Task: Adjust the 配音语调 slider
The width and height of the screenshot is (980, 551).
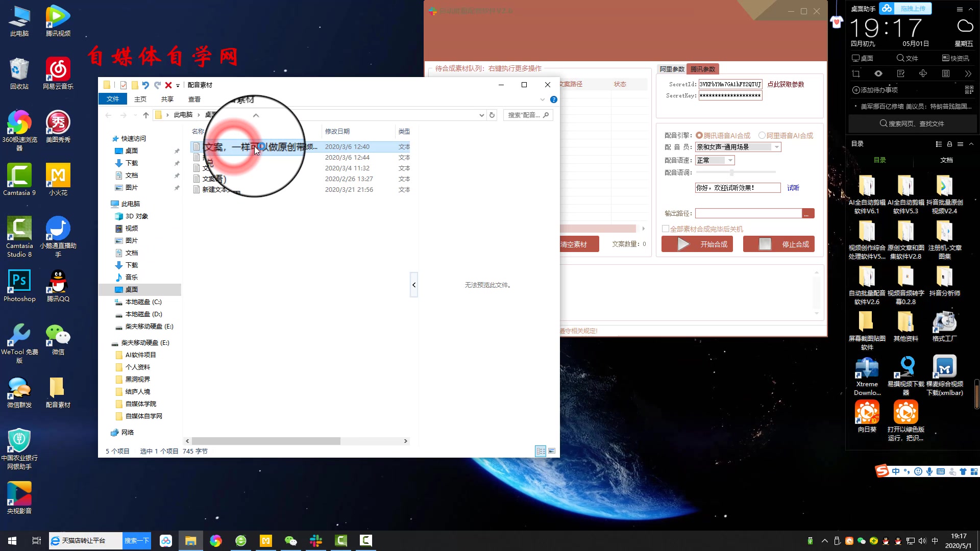Action: click(x=731, y=173)
